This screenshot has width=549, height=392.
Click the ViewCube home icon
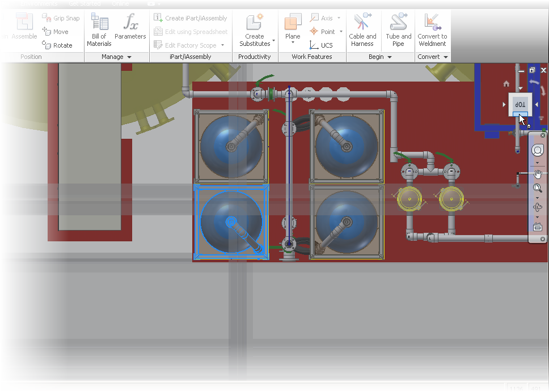pyautogui.click(x=506, y=84)
